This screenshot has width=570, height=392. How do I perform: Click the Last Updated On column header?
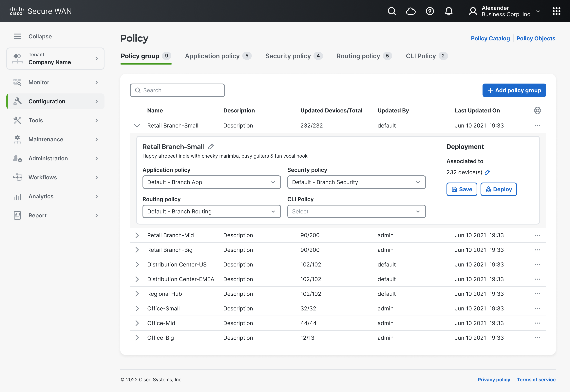point(477,110)
